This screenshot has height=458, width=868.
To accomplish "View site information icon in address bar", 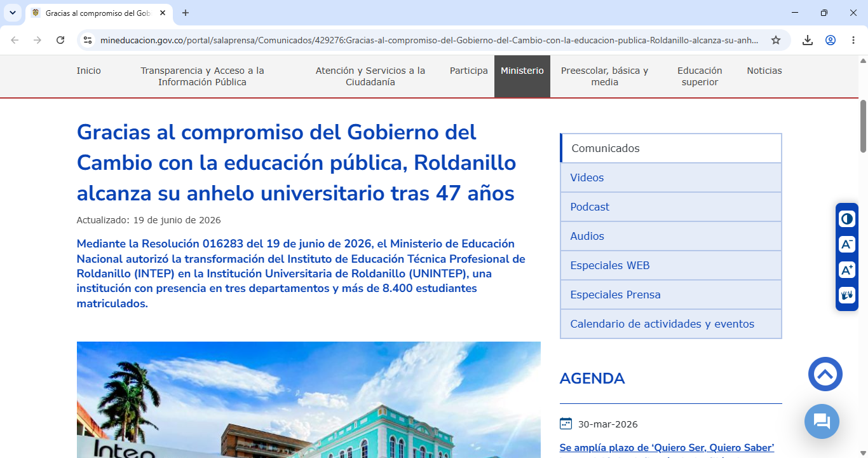I will pos(88,40).
